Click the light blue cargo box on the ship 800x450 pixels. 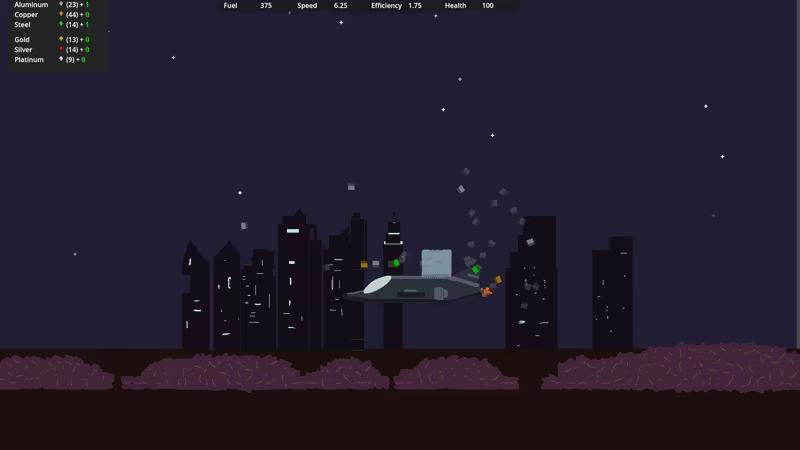coord(436,263)
